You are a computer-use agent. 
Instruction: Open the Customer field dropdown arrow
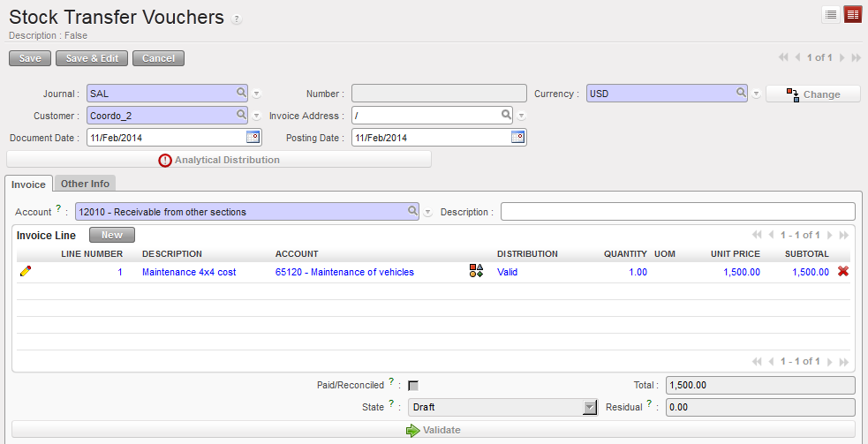click(256, 116)
